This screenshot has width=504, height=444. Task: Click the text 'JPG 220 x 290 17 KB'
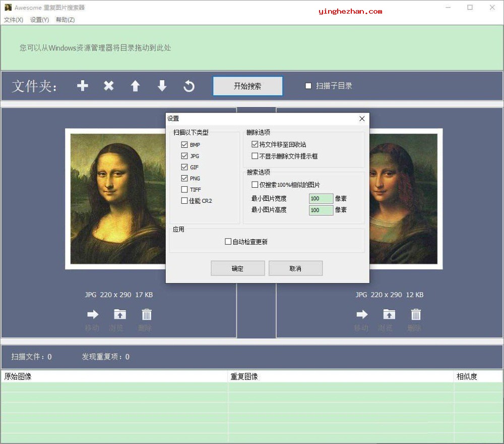click(119, 295)
